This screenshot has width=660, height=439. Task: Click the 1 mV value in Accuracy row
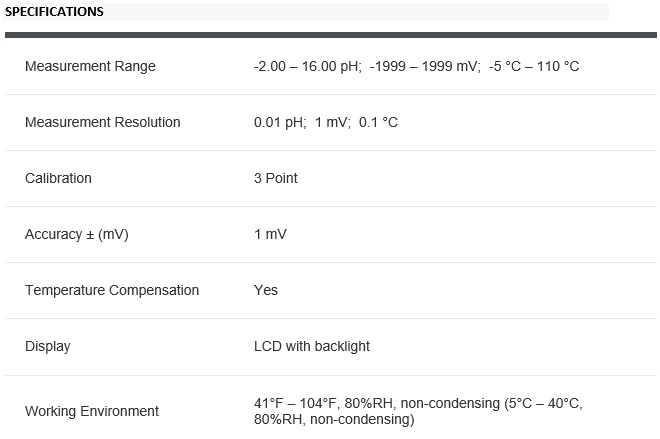pyautogui.click(x=270, y=234)
